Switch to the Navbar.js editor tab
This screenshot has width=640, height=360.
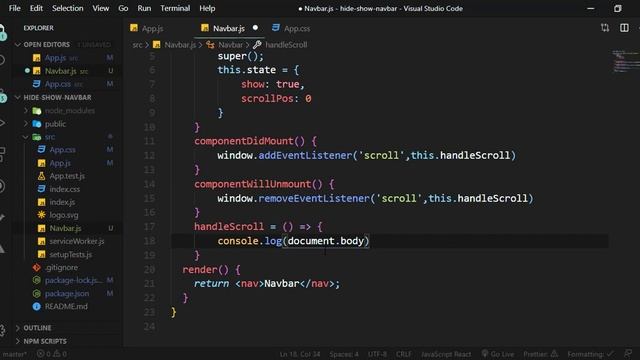pyautogui.click(x=229, y=28)
